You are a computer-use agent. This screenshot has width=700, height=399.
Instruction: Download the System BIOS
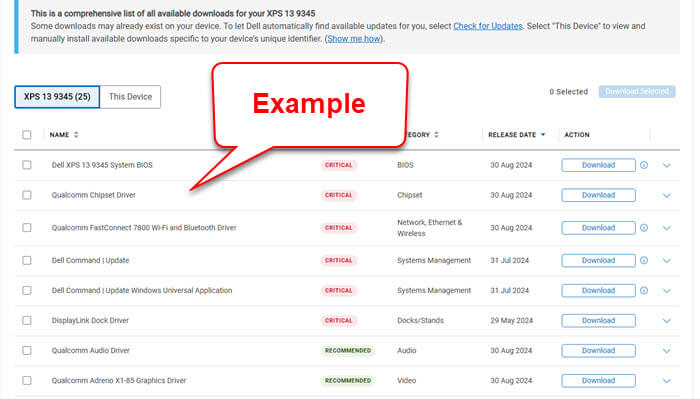[598, 165]
